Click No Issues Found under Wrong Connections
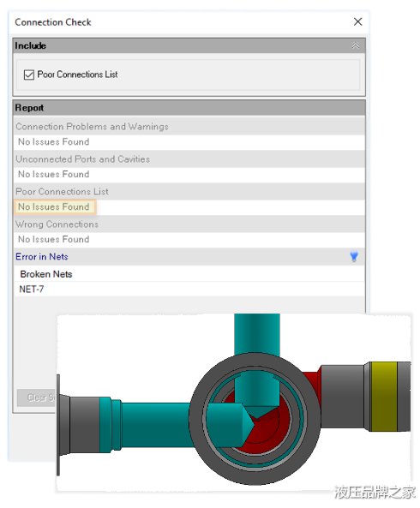 click(54, 239)
